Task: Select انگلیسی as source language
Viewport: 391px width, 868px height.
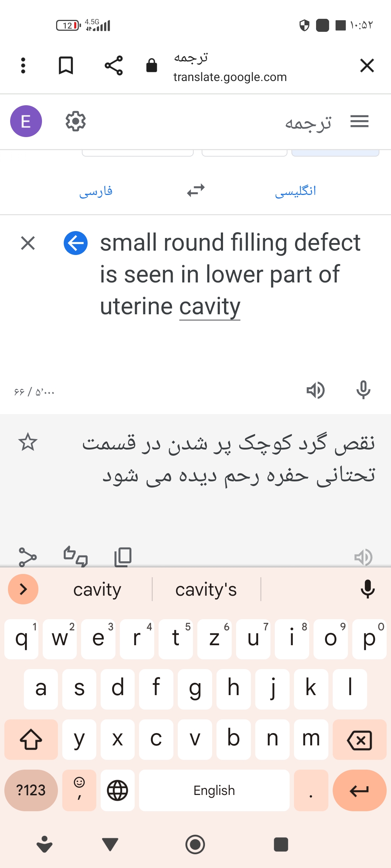Action: (295, 191)
